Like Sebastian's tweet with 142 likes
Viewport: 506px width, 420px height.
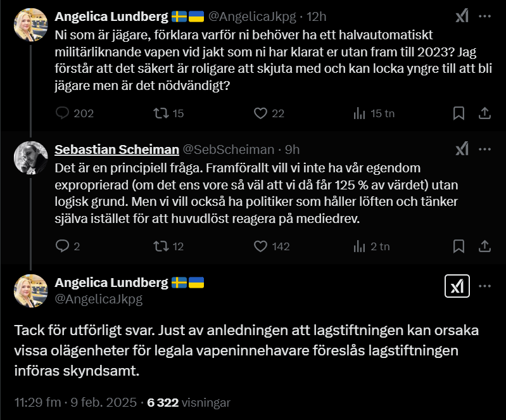click(x=260, y=246)
